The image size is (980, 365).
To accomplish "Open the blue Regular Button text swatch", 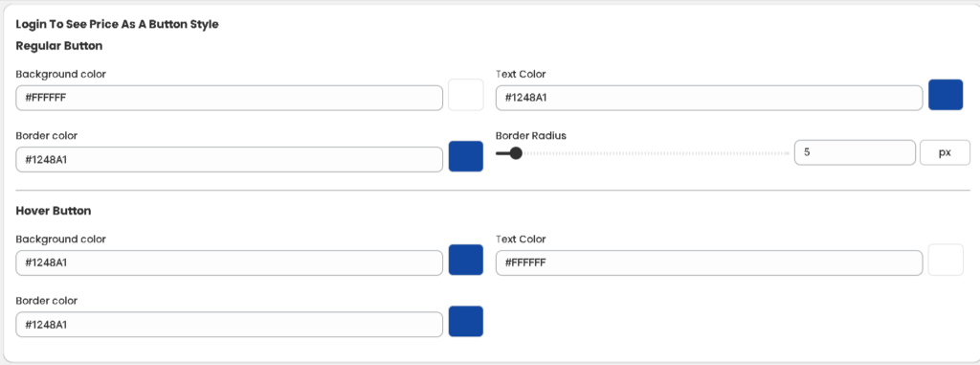I will 946,95.
